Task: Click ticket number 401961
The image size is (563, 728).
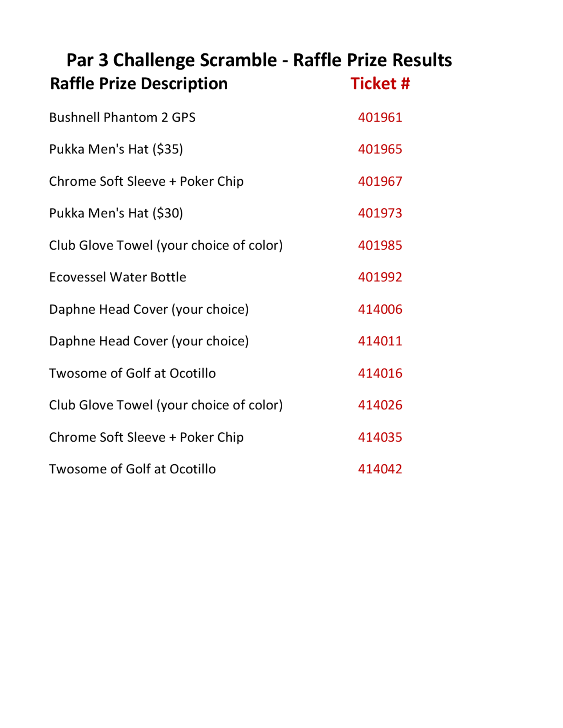Action: point(380,118)
